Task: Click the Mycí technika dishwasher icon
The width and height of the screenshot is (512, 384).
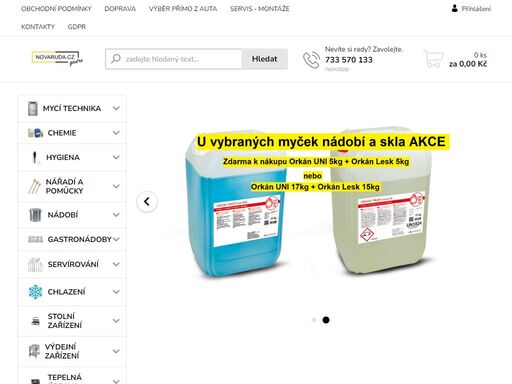Action: coord(33,108)
